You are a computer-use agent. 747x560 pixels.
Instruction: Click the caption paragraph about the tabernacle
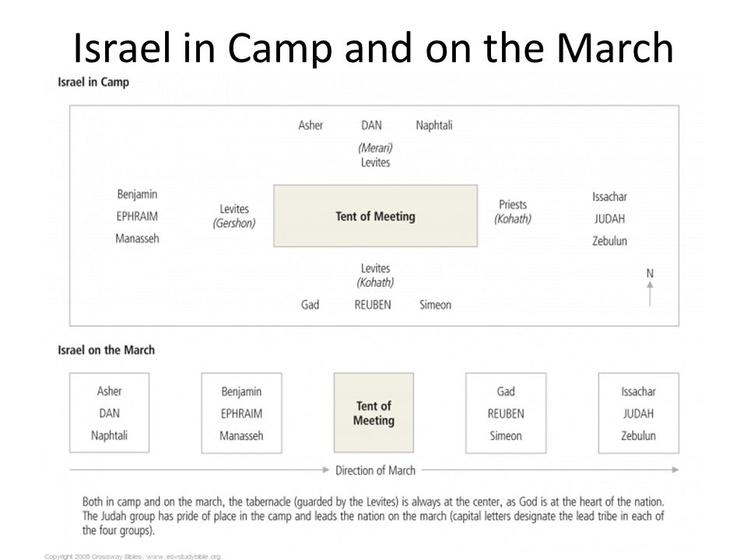(x=373, y=516)
